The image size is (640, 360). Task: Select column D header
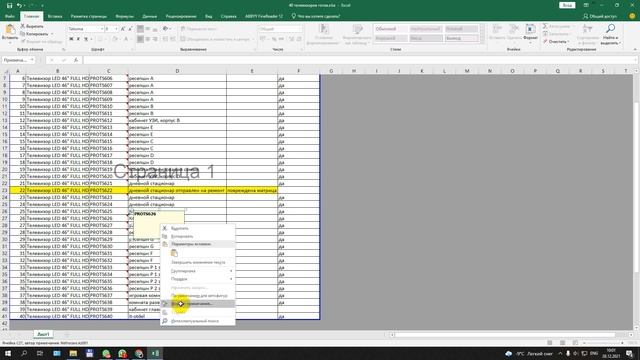(x=177, y=71)
